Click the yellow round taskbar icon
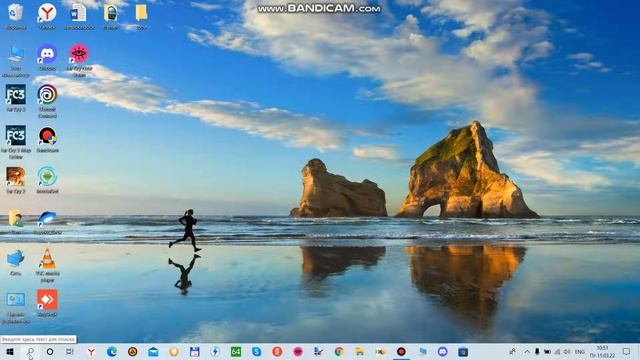 click(174, 352)
